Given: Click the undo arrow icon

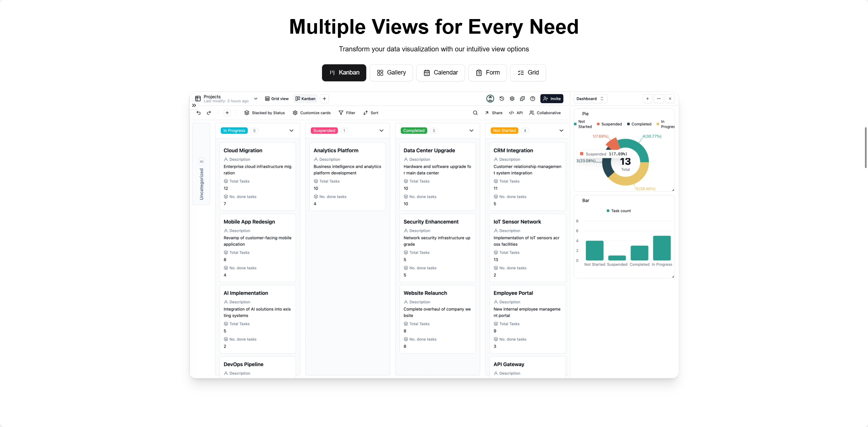Looking at the screenshot, I should click(x=198, y=113).
